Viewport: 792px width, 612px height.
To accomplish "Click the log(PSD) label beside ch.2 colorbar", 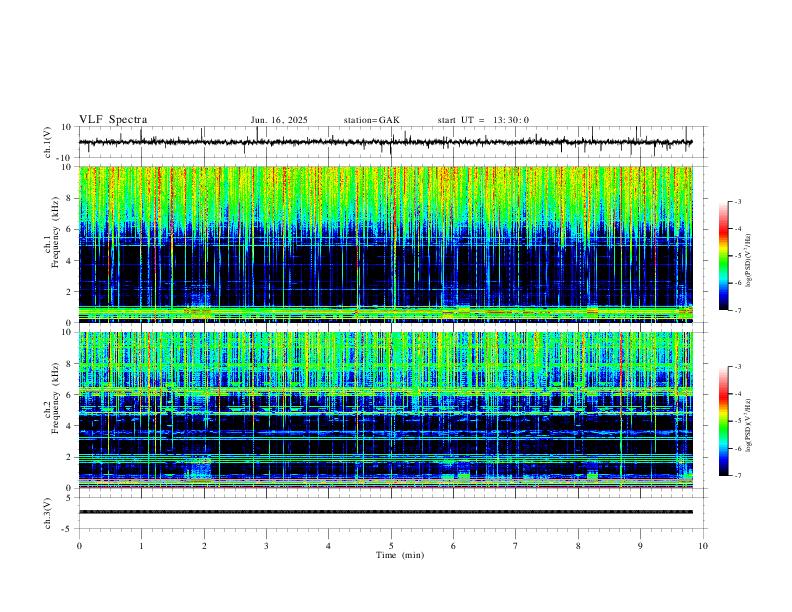I will tap(749, 426).
